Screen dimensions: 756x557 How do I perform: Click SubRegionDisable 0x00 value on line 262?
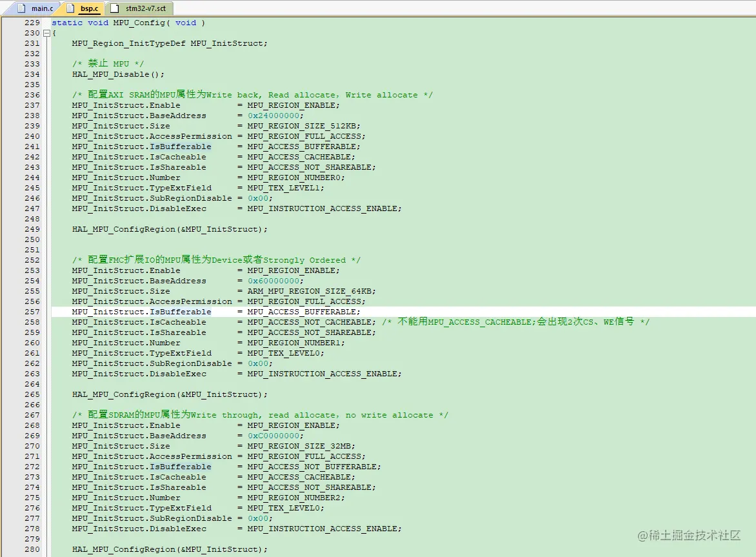[x=258, y=363]
